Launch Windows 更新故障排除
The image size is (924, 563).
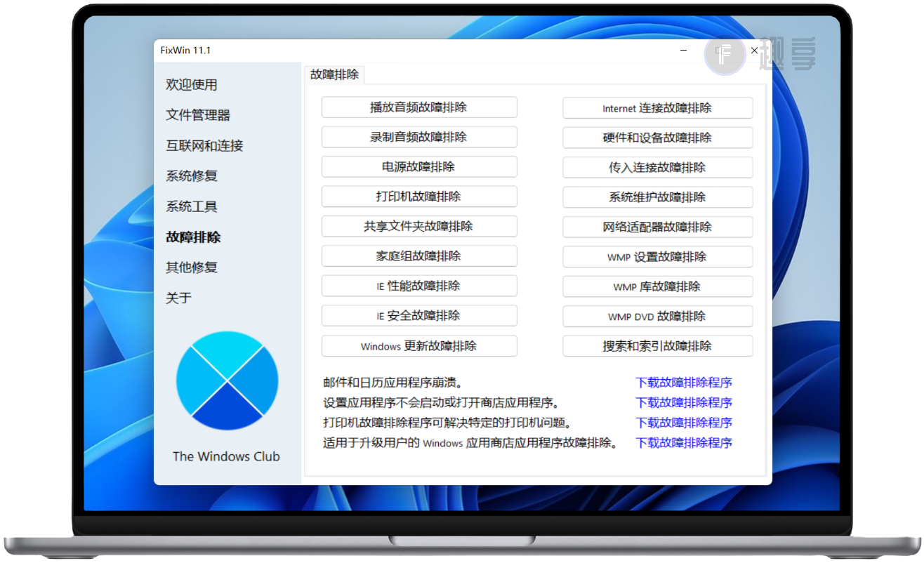(x=419, y=346)
